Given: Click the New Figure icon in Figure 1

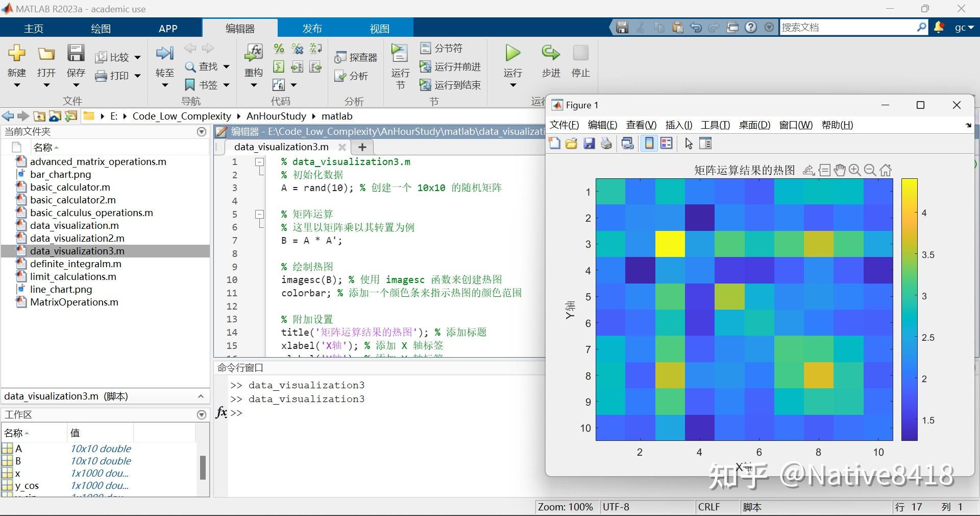Looking at the screenshot, I should click(554, 144).
